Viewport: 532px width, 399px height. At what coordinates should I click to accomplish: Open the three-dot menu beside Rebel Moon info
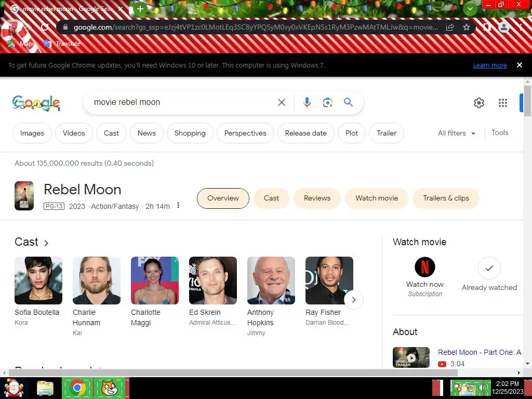[178, 206]
